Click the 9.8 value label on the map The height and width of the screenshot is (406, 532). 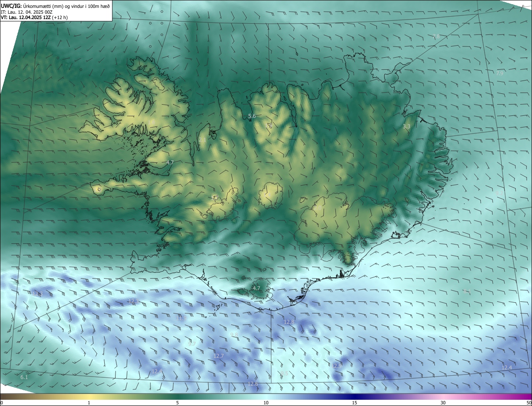point(234,335)
